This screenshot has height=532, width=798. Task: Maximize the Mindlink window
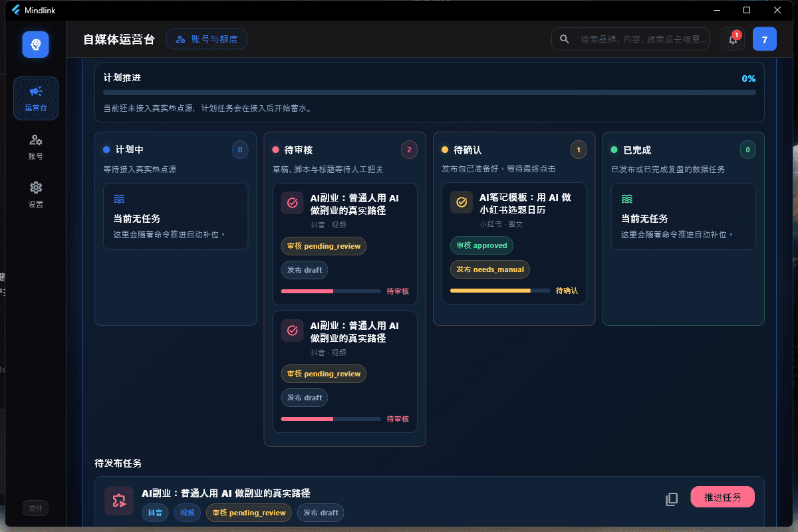pos(747,10)
